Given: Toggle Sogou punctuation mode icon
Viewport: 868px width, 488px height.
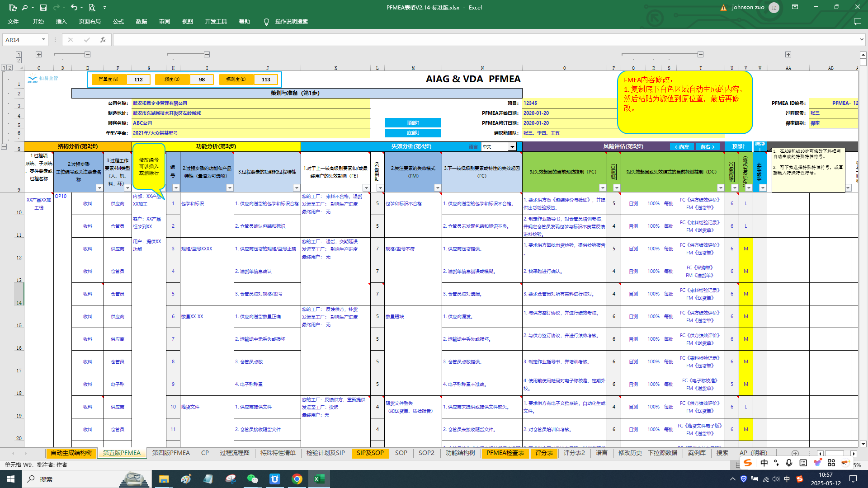Looking at the screenshot, I should [776, 463].
